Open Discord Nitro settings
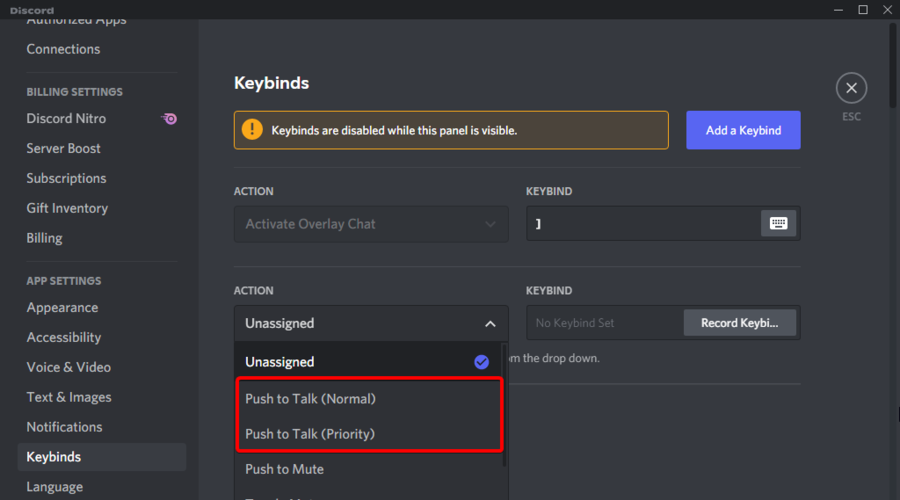 point(66,119)
